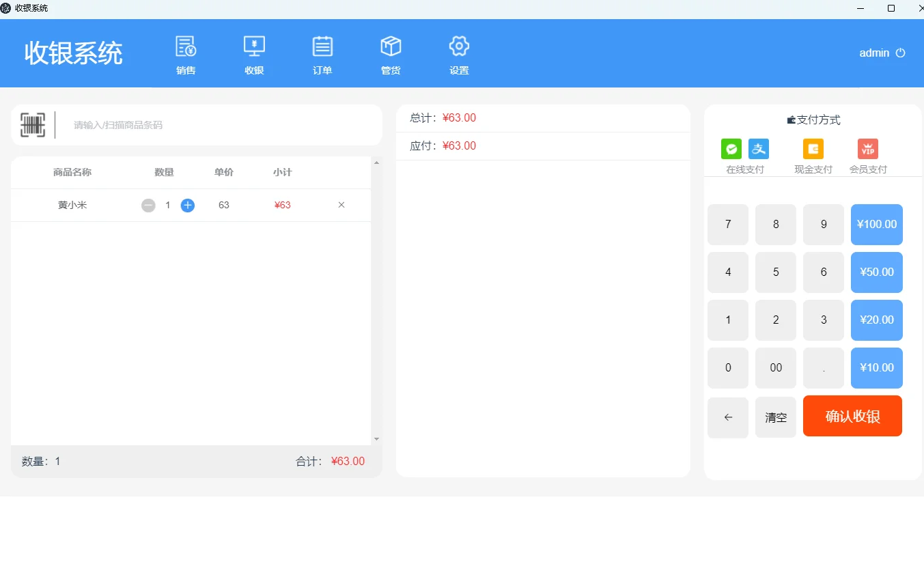This screenshot has width=924, height=562.
Task: Select Alipay online payment icon
Action: tap(759, 149)
